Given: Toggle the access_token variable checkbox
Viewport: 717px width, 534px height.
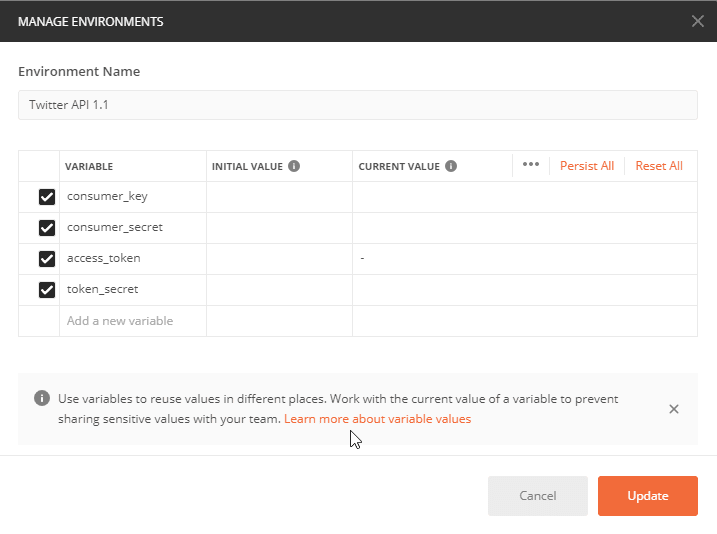Looking at the screenshot, I should pos(47,259).
